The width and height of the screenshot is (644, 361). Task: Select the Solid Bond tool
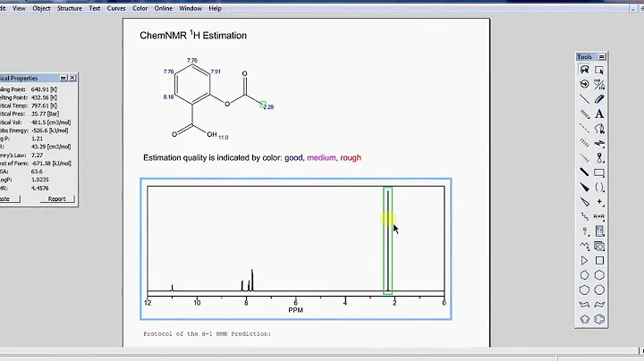tap(584, 99)
